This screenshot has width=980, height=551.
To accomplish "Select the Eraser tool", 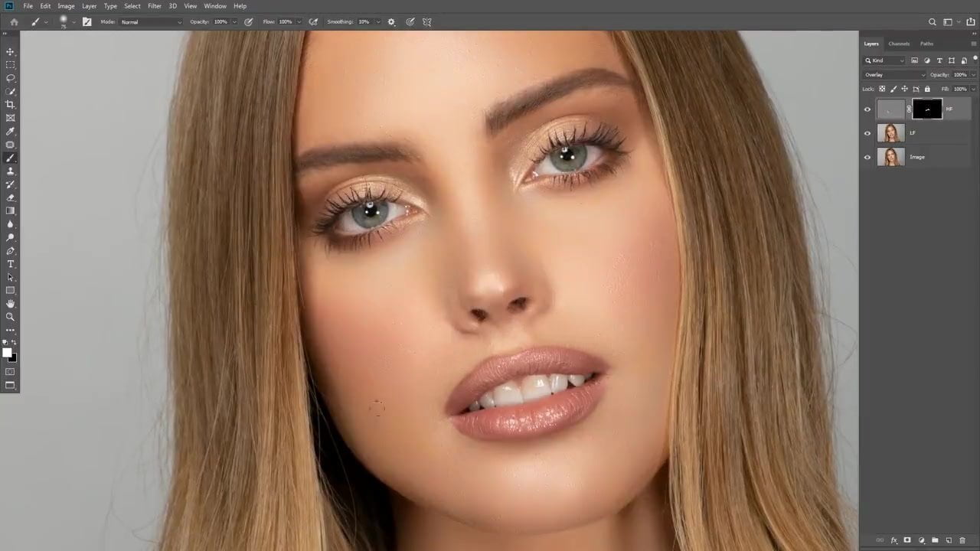I will coord(11,197).
